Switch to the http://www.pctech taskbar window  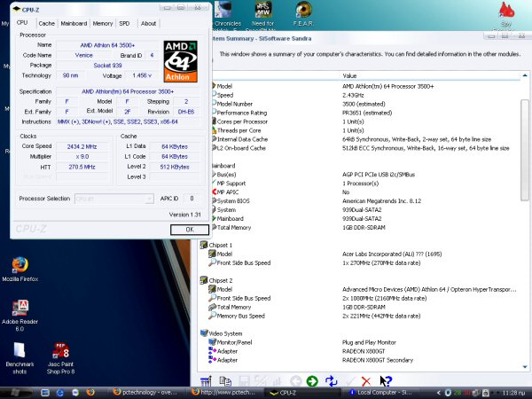(225, 393)
